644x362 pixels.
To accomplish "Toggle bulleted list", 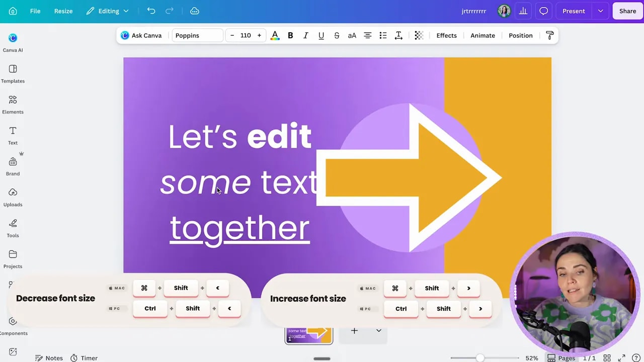I will pyautogui.click(x=383, y=36).
